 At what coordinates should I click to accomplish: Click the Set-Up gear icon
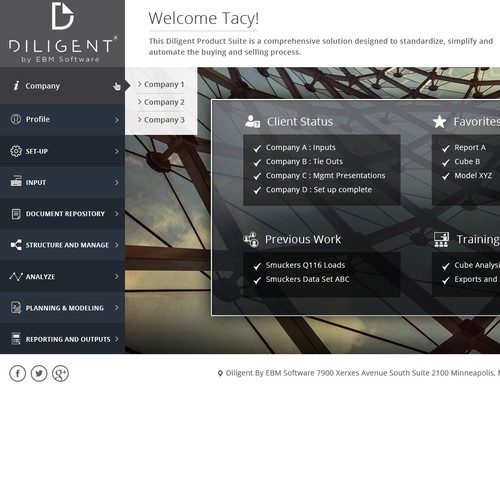(x=16, y=151)
